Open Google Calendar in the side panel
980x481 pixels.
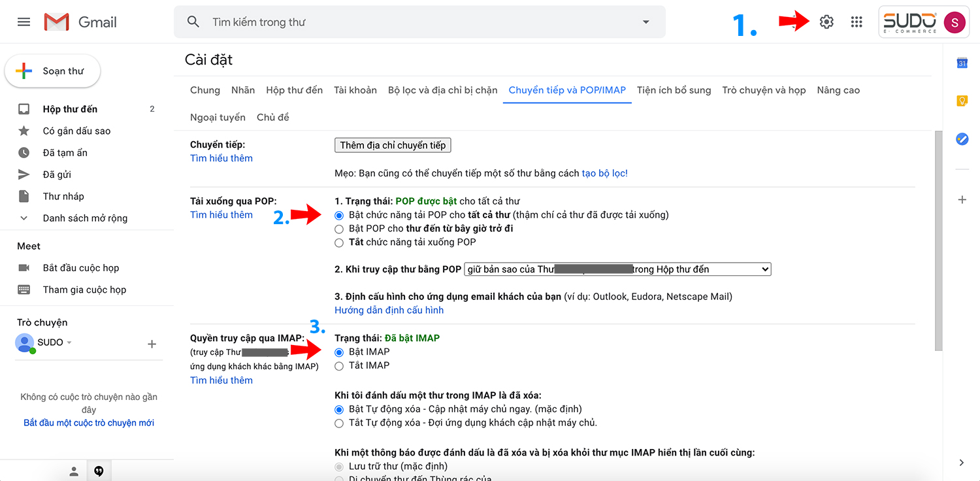[962, 63]
